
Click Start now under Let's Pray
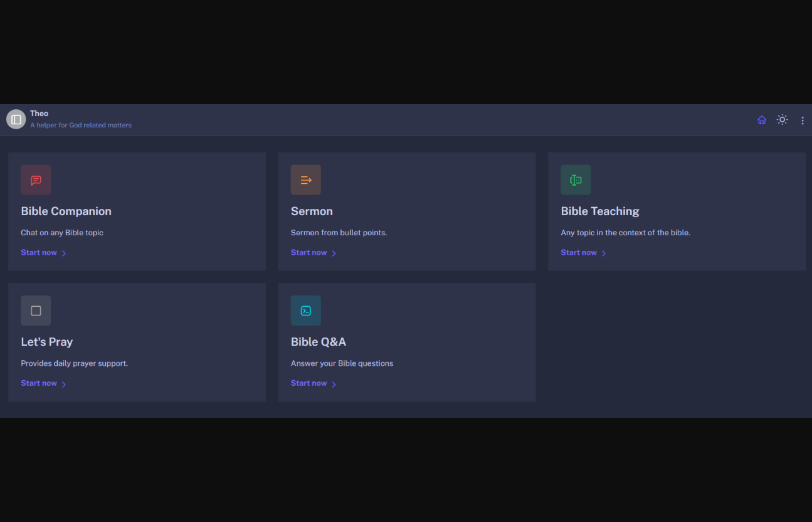click(39, 383)
